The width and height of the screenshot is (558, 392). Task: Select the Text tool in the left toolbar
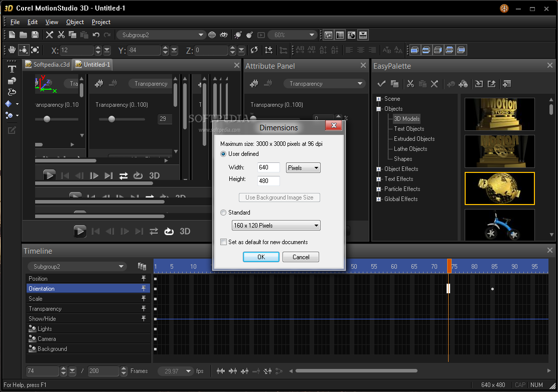coord(12,69)
